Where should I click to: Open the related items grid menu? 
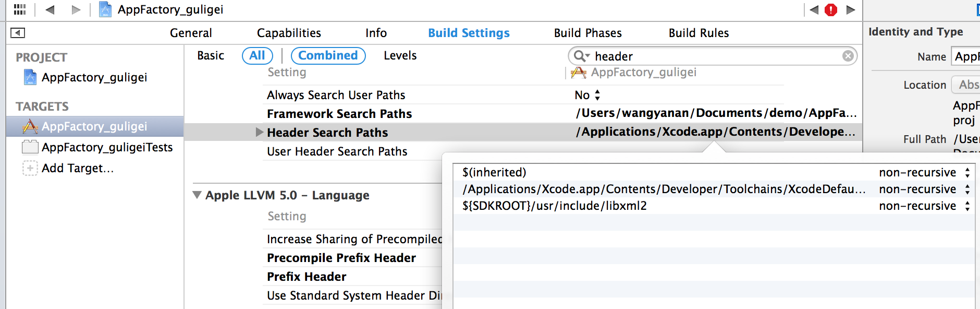pos(20,9)
